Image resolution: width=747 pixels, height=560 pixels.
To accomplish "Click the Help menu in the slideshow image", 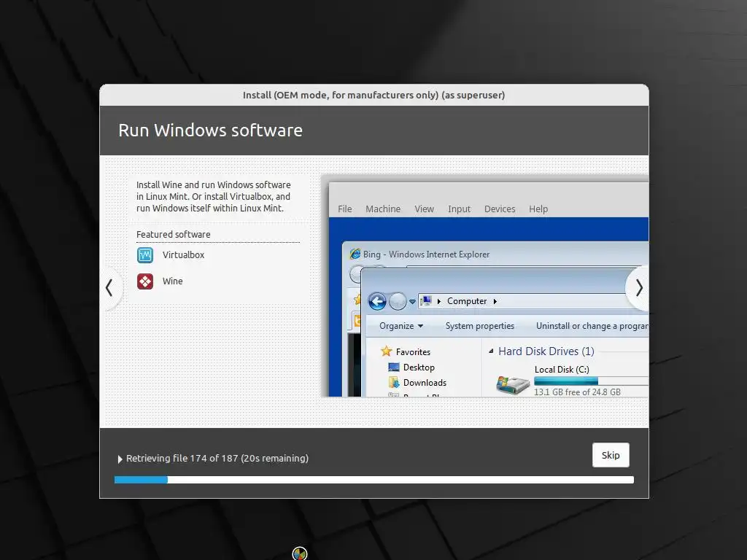I will [538, 209].
